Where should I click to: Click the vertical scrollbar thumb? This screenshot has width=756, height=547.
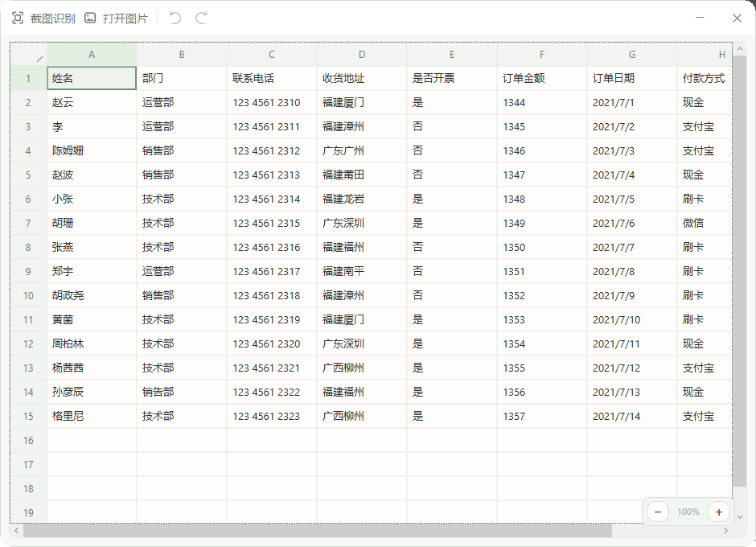click(739, 269)
